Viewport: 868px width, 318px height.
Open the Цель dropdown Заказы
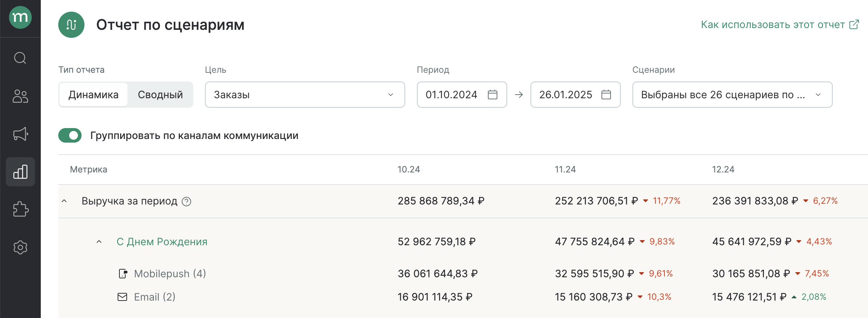coord(305,95)
